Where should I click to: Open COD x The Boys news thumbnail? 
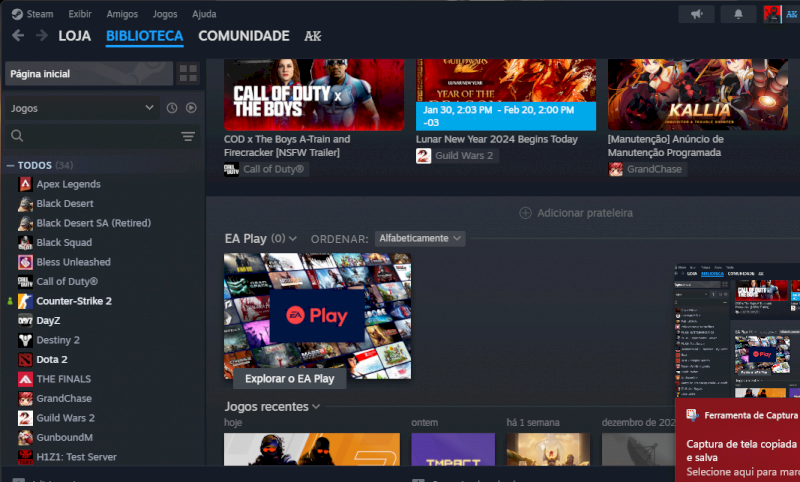tap(314, 94)
